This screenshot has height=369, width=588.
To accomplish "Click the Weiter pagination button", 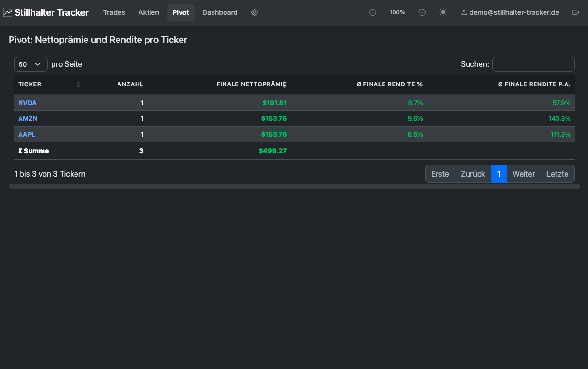I will 524,174.
